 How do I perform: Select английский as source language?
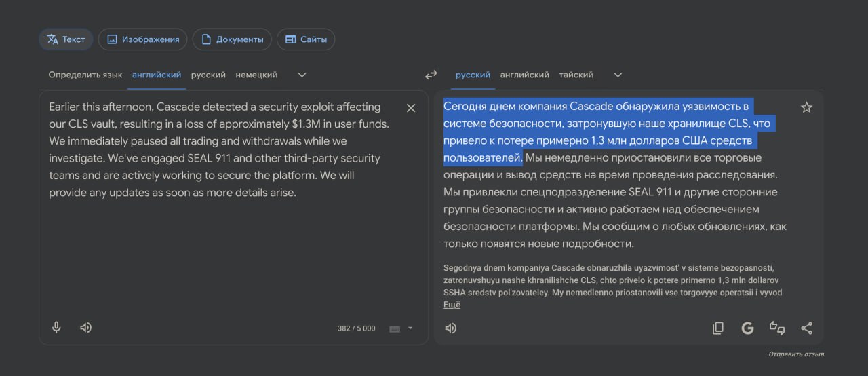[x=157, y=75]
